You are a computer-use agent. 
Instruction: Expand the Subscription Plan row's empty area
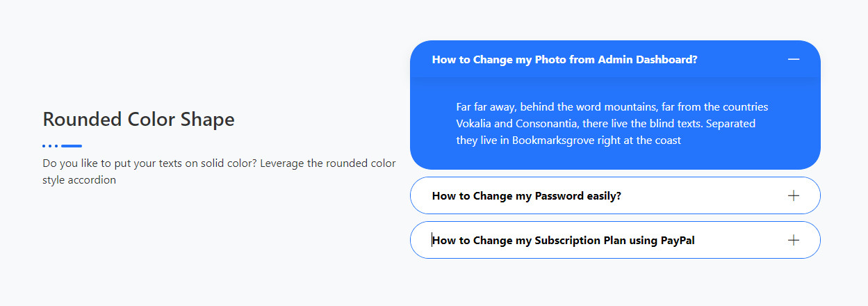[737, 241]
